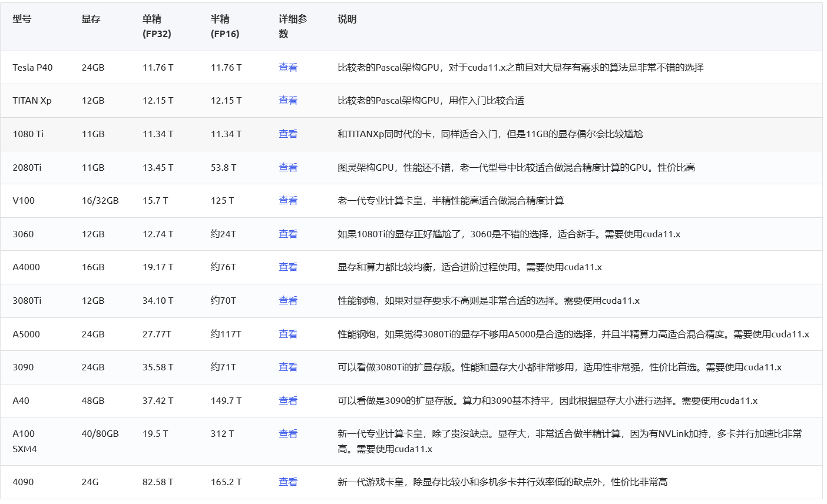Click the 约24T FP16 value
The height and width of the screenshot is (504, 827).
point(223,234)
